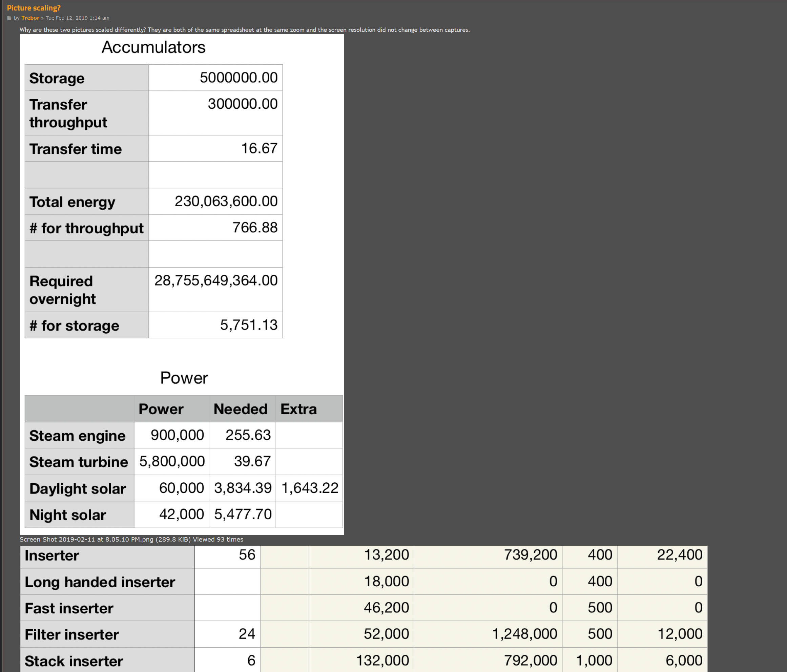The image size is (787, 672).
Task: Click the attachment caption 'Screen Shot 2019-02-11 at 8.05.10 PM.png'
Action: pos(87,540)
